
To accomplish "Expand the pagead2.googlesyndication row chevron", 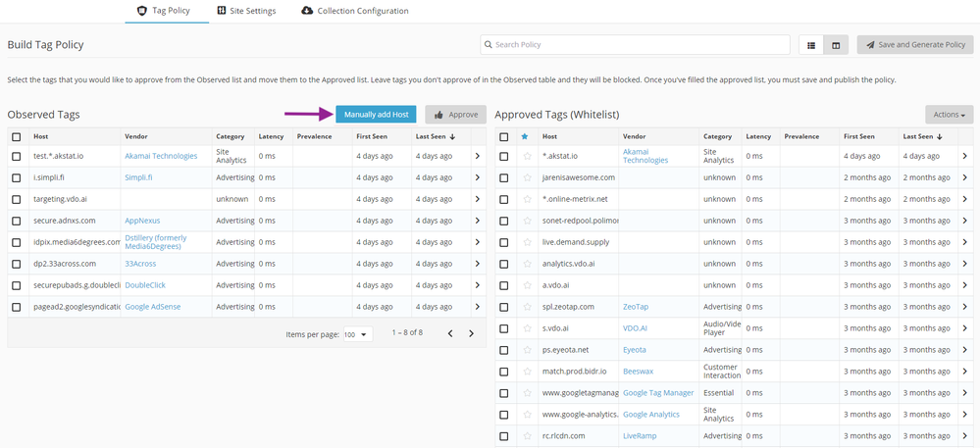I will 478,307.
